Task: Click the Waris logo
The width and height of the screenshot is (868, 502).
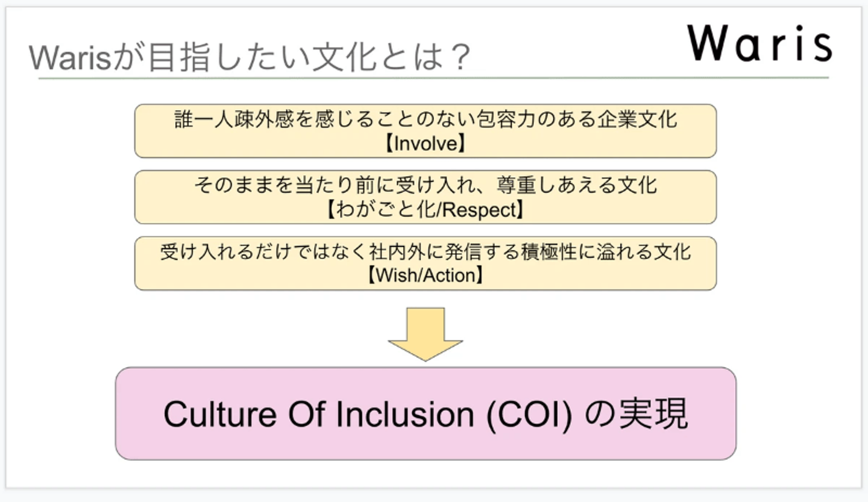Action: click(759, 44)
